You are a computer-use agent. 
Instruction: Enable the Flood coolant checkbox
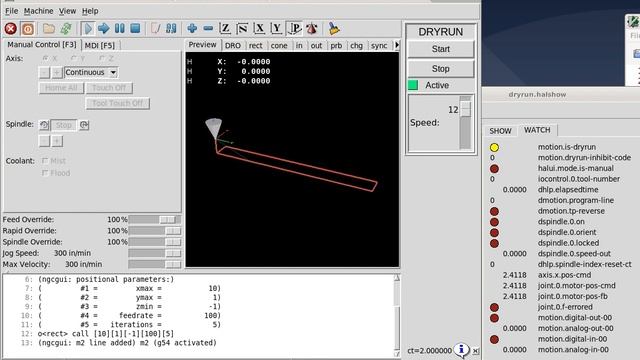(45, 173)
